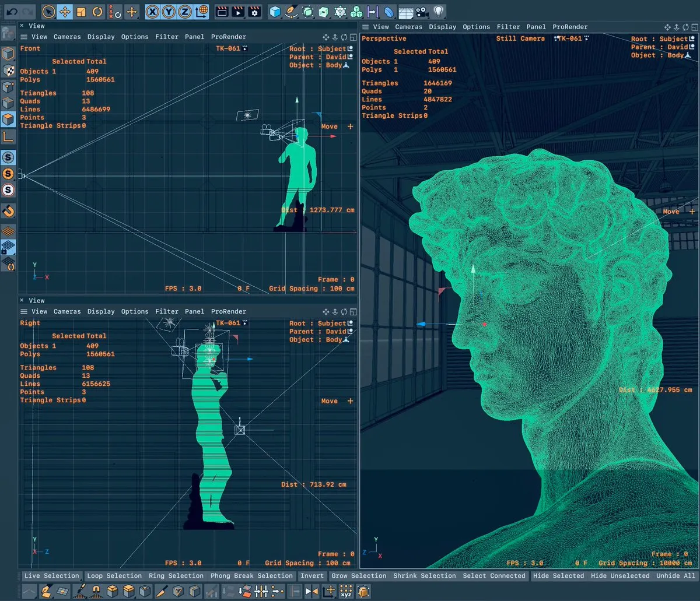Click the Redo arrow in top toolbar
700x601 pixels.
(x=27, y=11)
